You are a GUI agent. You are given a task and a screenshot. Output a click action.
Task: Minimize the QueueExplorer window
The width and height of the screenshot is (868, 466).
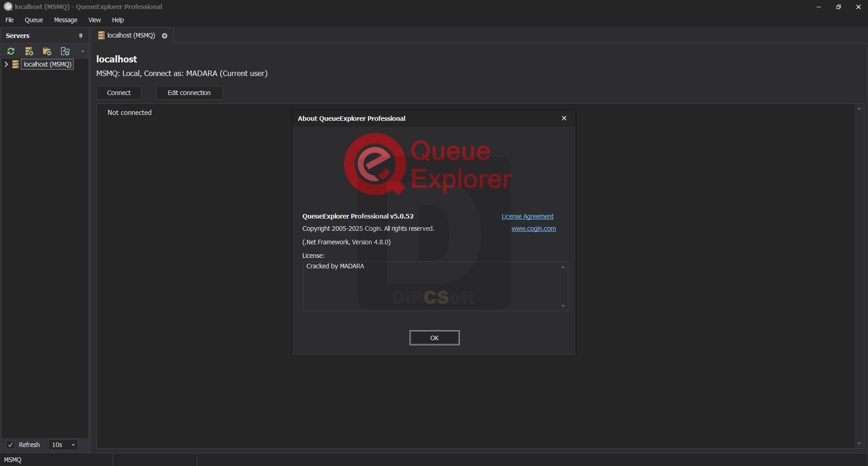(819, 7)
